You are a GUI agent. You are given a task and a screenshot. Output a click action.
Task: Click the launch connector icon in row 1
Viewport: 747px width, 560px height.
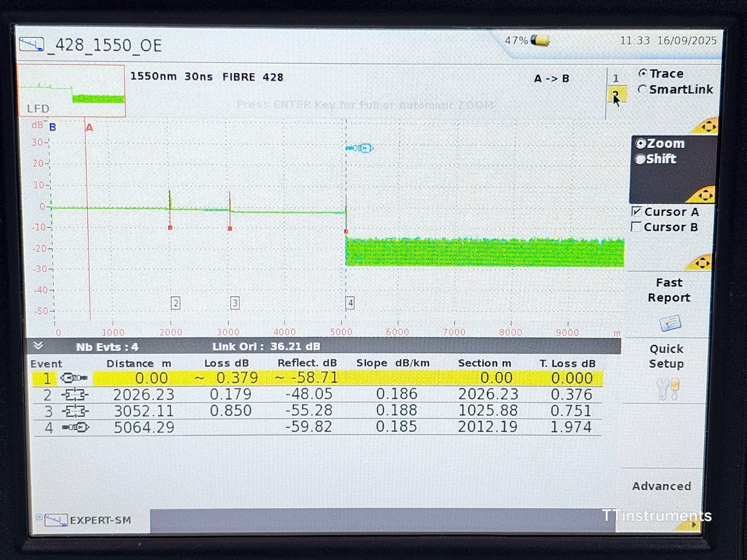tap(74, 378)
